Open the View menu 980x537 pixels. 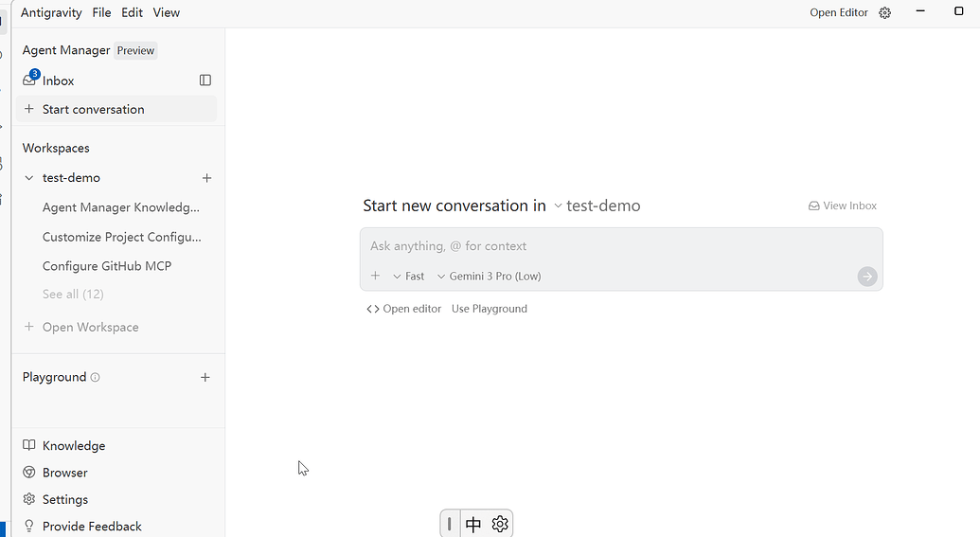coord(167,12)
